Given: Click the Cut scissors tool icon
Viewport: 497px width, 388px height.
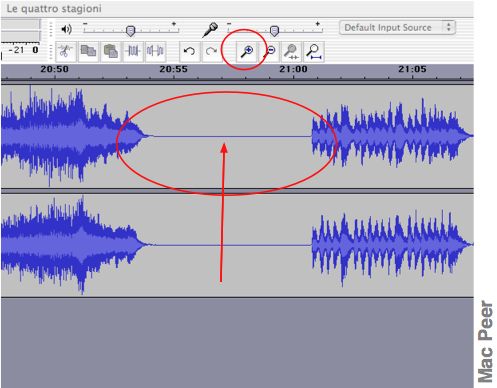Looking at the screenshot, I should pyautogui.click(x=66, y=51).
